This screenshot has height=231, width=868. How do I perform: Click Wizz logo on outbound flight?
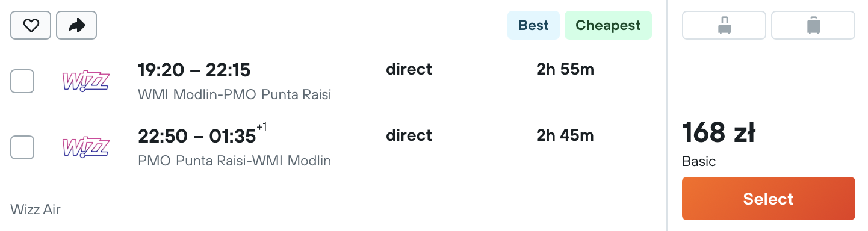(x=85, y=81)
